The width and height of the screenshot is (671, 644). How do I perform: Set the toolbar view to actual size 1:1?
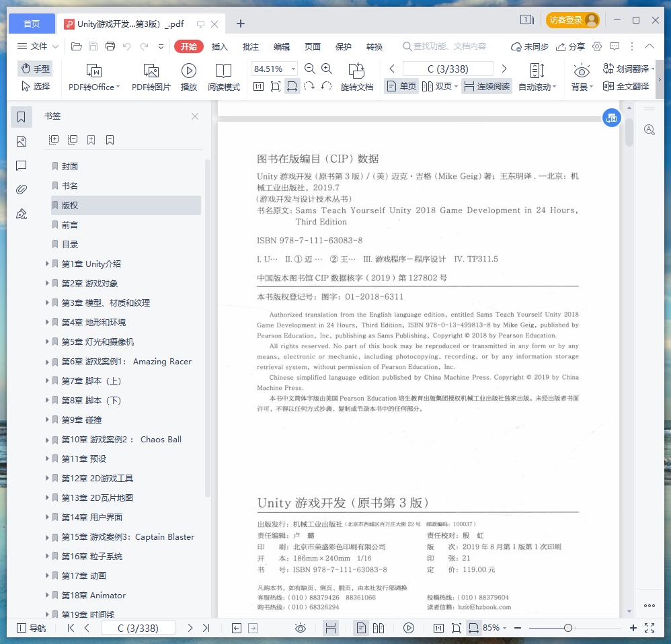point(258,87)
